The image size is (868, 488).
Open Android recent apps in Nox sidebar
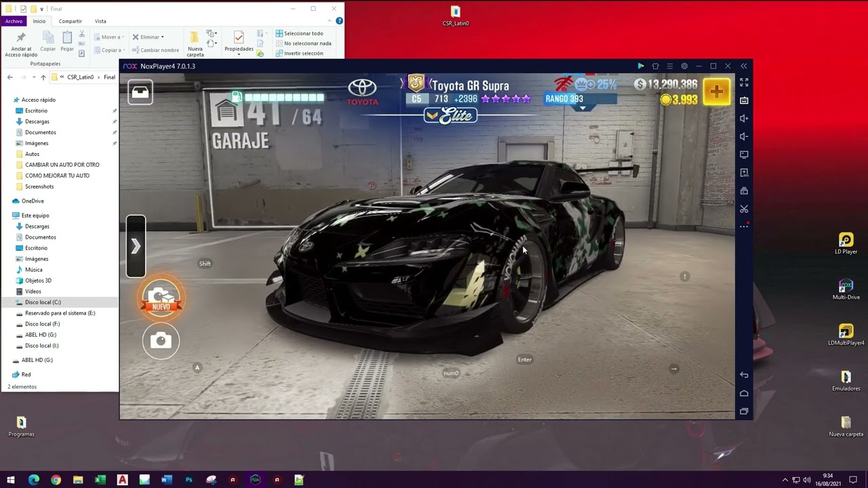point(744,411)
